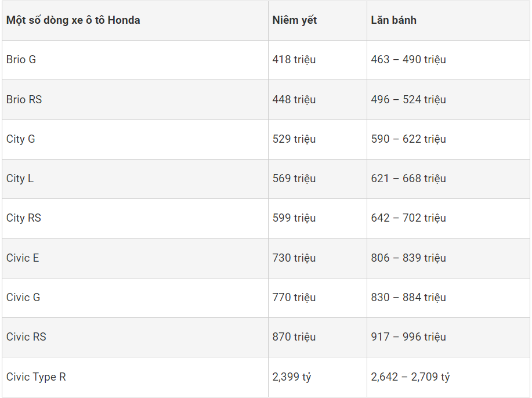Click the 418 triệu listed price
This screenshot has height=398, width=532.
click(294, 60)
